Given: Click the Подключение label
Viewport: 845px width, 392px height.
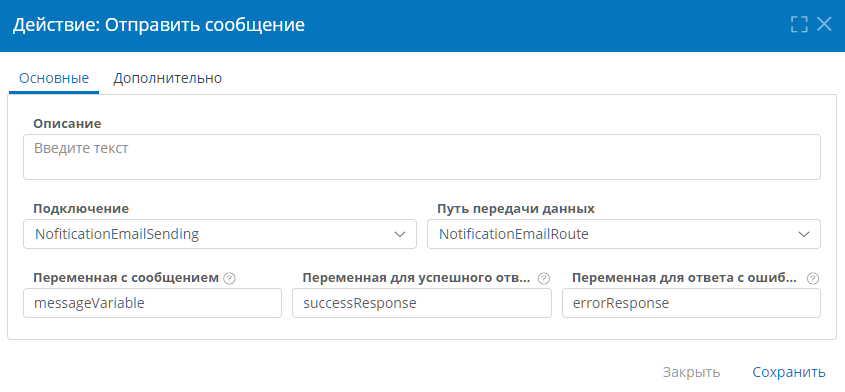Looking at the screenshot, I should click(81, 209).
